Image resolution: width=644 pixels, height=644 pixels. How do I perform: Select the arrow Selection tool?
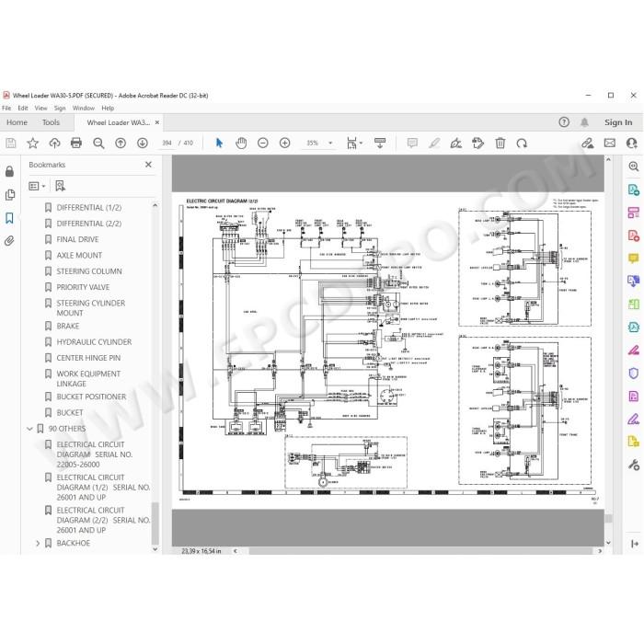pos(219,143)
